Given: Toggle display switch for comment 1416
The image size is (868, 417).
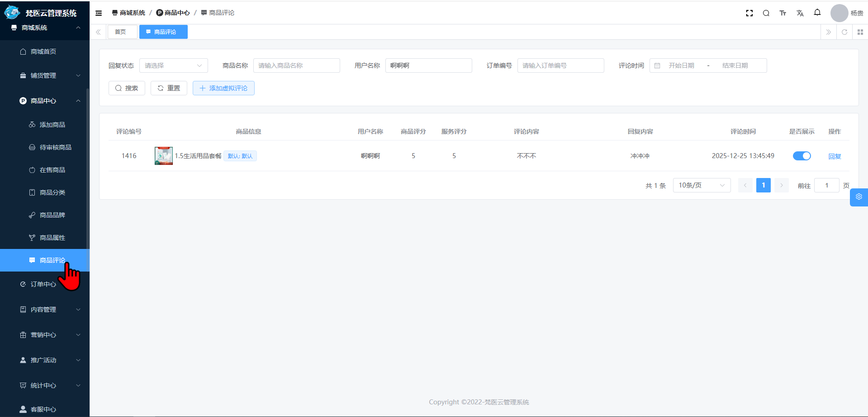Looking at the screenshot, I should [x=802, y=156].
